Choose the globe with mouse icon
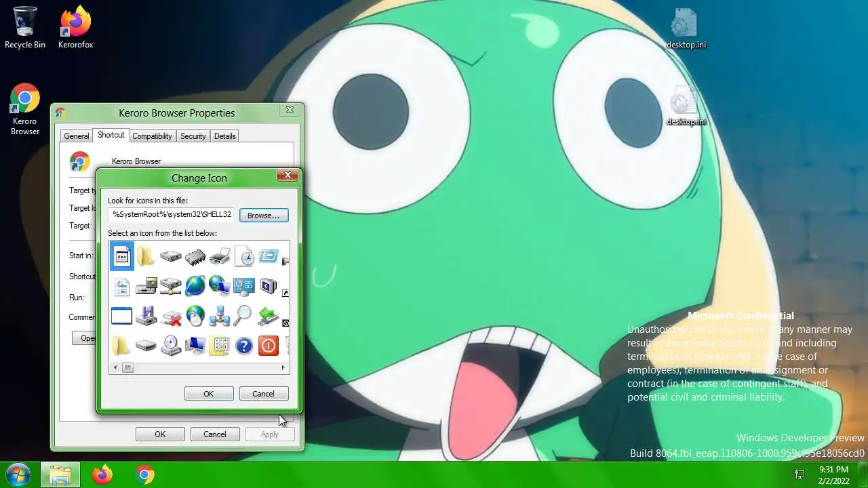The image size is (868, 488). [x=195, y=316]
